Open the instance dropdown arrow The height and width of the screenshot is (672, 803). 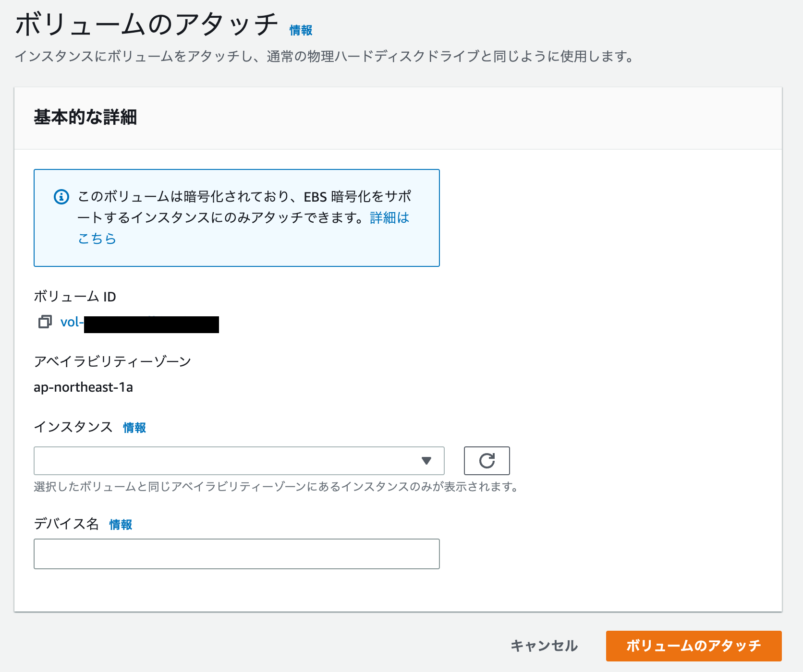pos(426,460)
